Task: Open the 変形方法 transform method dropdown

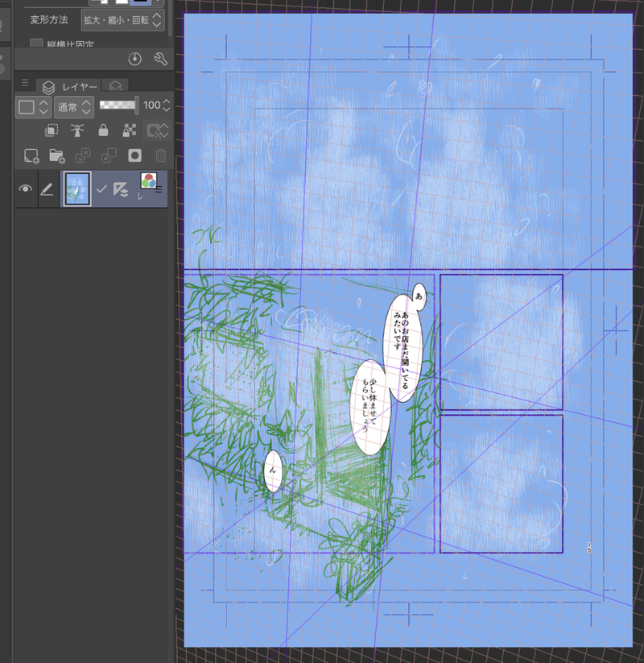Action: coord(123,20)
